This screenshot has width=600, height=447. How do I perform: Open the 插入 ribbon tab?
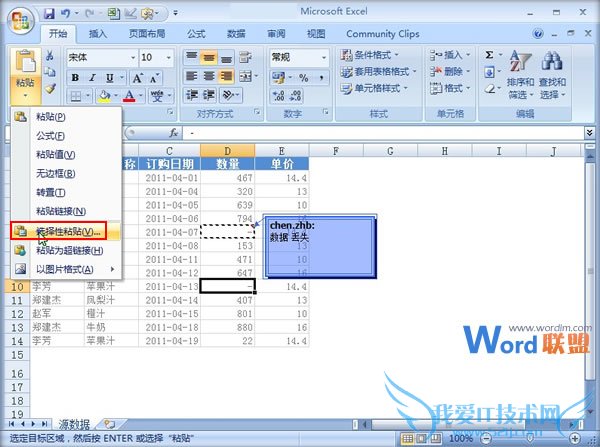98,34
